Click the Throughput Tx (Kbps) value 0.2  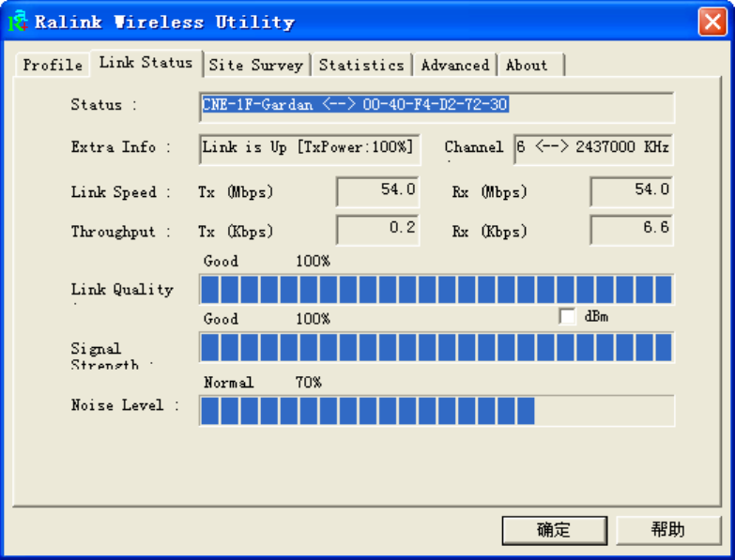(377, 230)
